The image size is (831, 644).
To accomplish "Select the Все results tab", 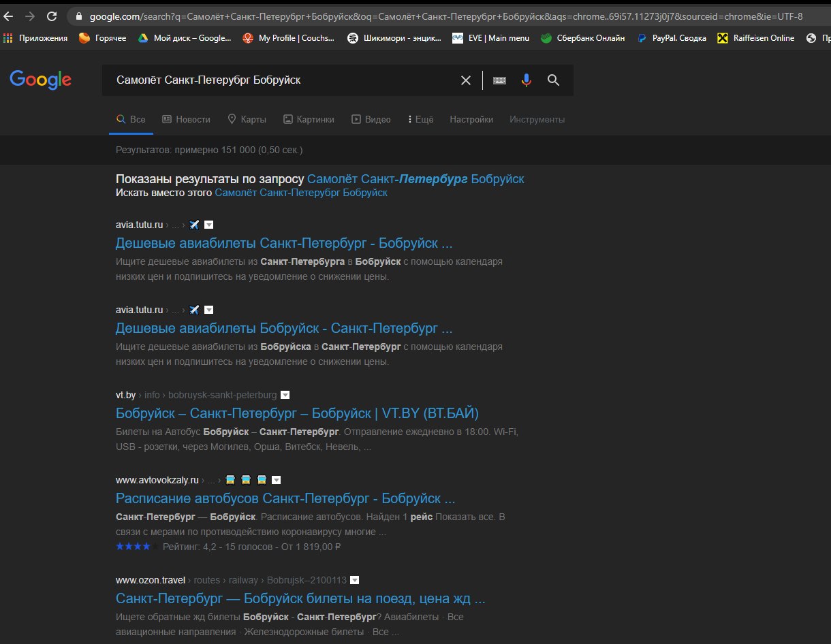I will (x=131, y=119).
